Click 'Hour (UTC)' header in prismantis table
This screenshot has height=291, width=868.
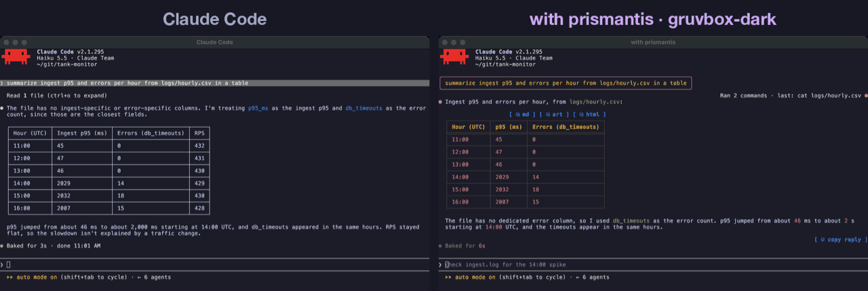click(469, 127)
